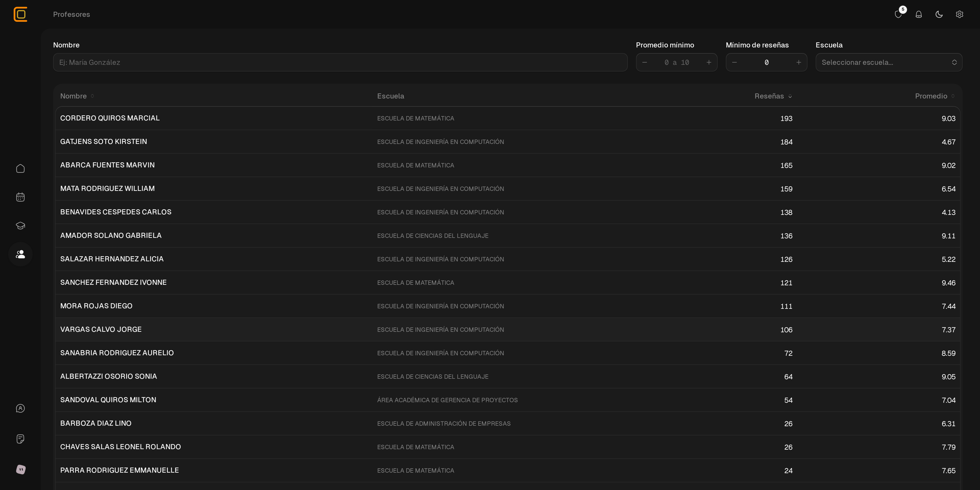This screenshot has height=490, width=980.
Task: Open SANDOVAL QUIROS MILTON row
Action: click(508, 400)
